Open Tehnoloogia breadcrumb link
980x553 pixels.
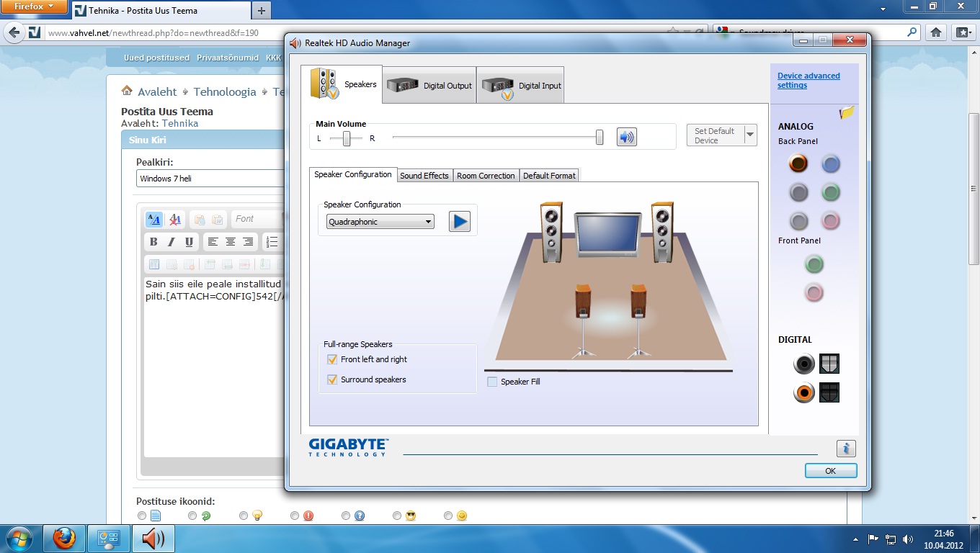click(225, 91)
